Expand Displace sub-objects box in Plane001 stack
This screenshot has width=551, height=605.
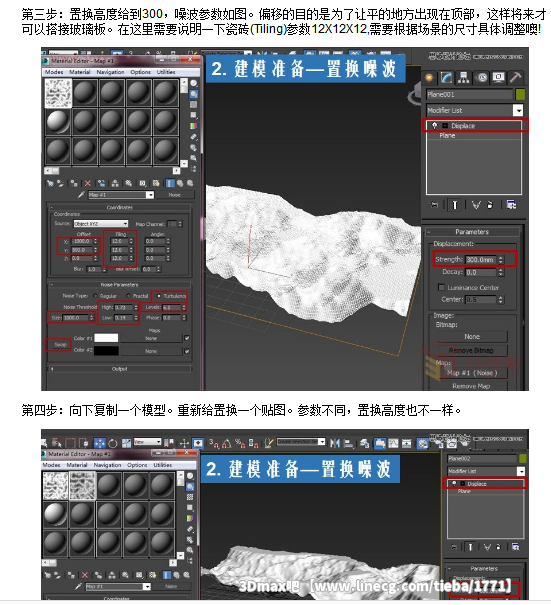coord(445,126)
